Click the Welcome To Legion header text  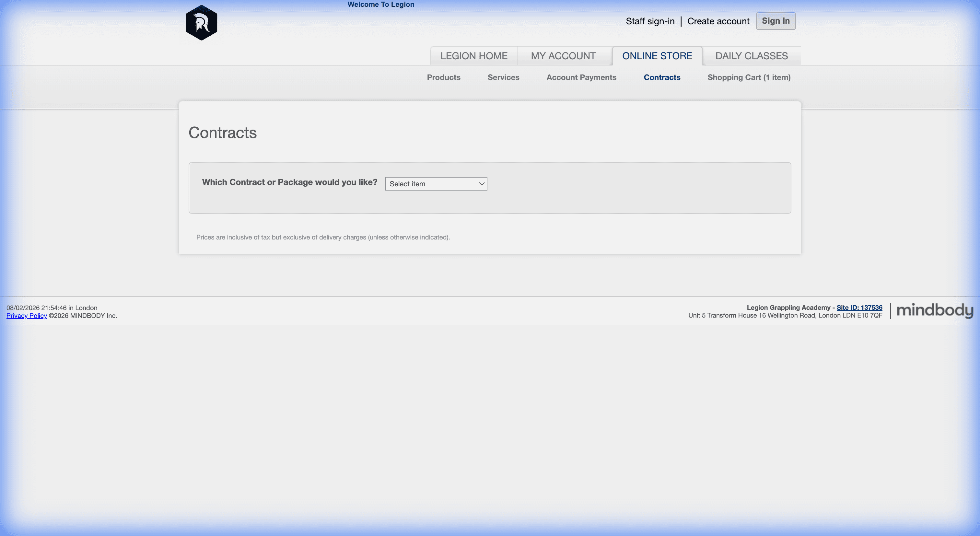[380, 5]
